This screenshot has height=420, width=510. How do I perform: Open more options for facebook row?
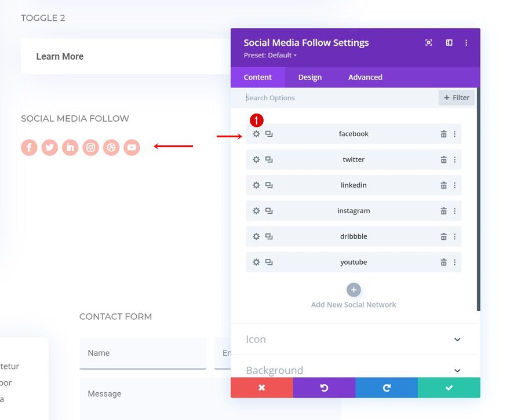[455, 134]
